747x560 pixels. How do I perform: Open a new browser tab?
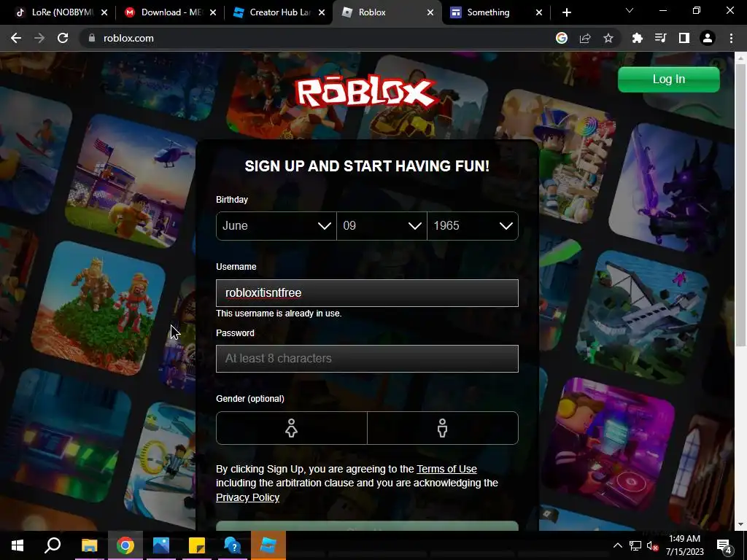[566, 12]
